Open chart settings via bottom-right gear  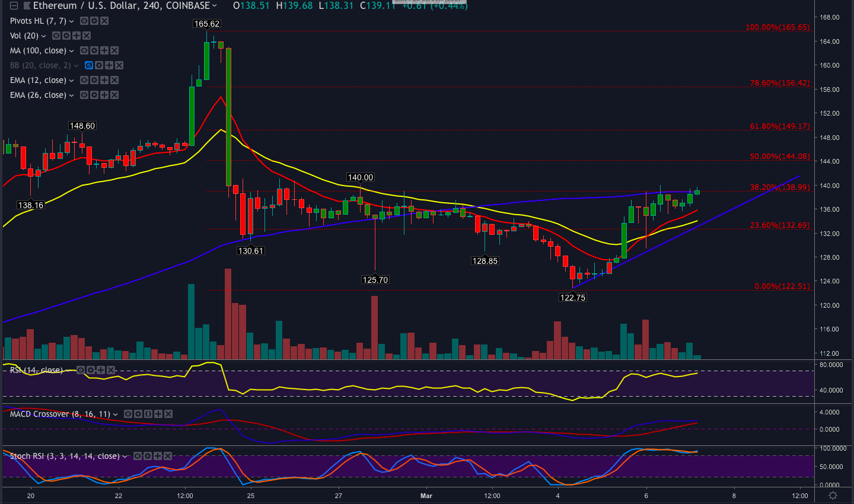coord(833,496)
